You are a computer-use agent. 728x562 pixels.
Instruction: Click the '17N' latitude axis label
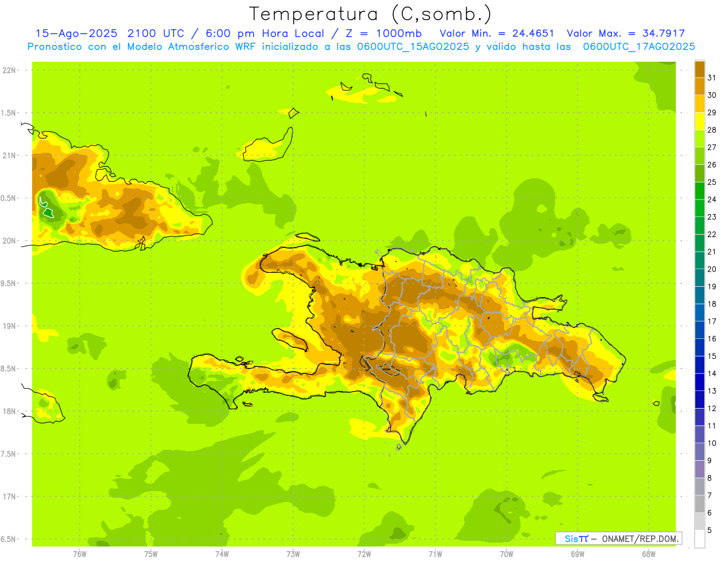click(9, 497)
